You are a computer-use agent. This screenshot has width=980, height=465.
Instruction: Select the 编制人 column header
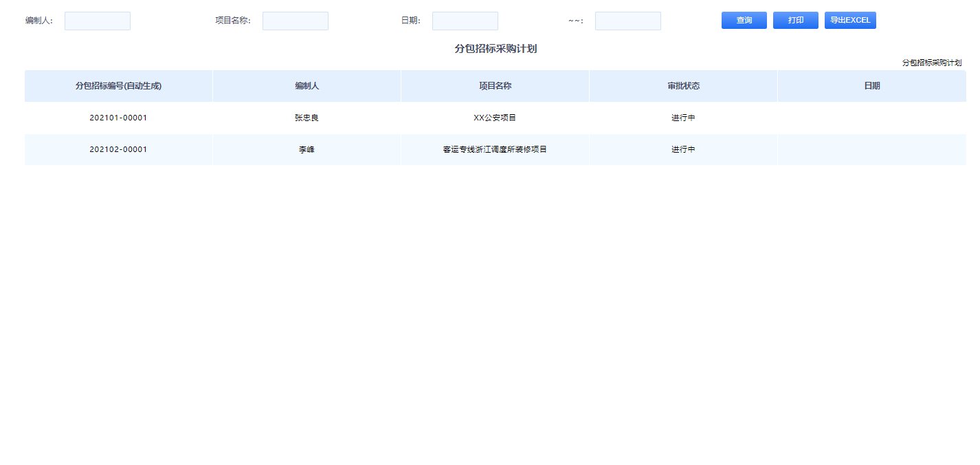(307, 86)
